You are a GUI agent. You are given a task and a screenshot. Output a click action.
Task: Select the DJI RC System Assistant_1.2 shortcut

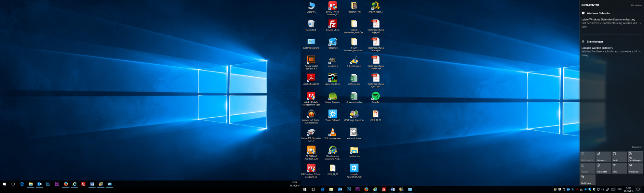coord(333,8)
